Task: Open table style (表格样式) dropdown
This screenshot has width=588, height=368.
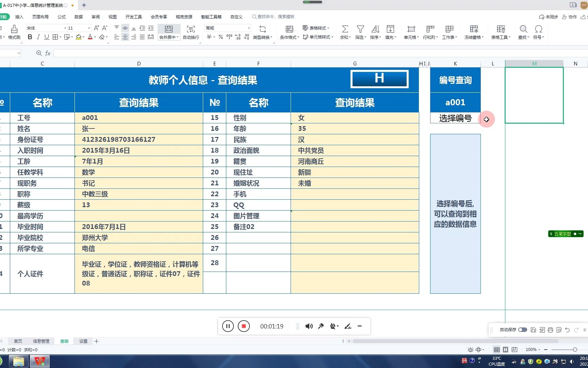Action: pyautogui.click(x=316, y=28)
